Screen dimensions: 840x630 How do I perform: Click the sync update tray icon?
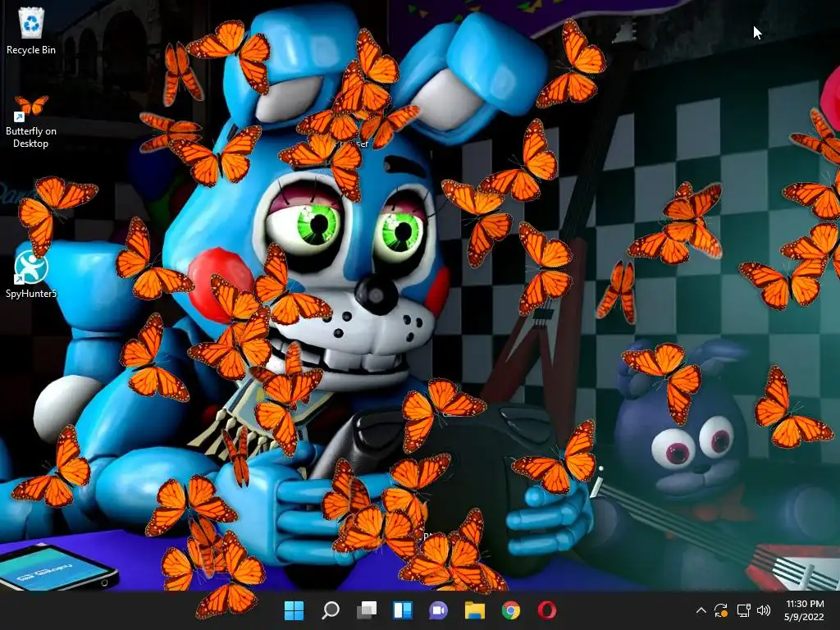(x=721, y=610)
